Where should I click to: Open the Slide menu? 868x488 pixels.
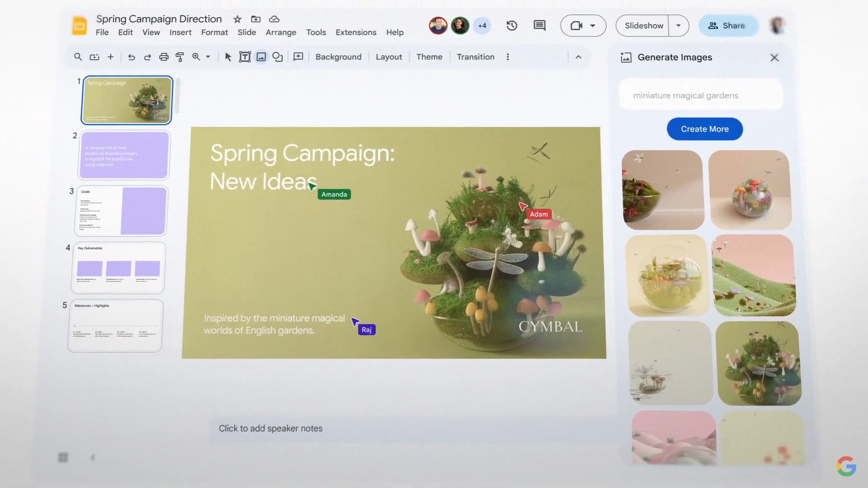(x=247, y=33)
